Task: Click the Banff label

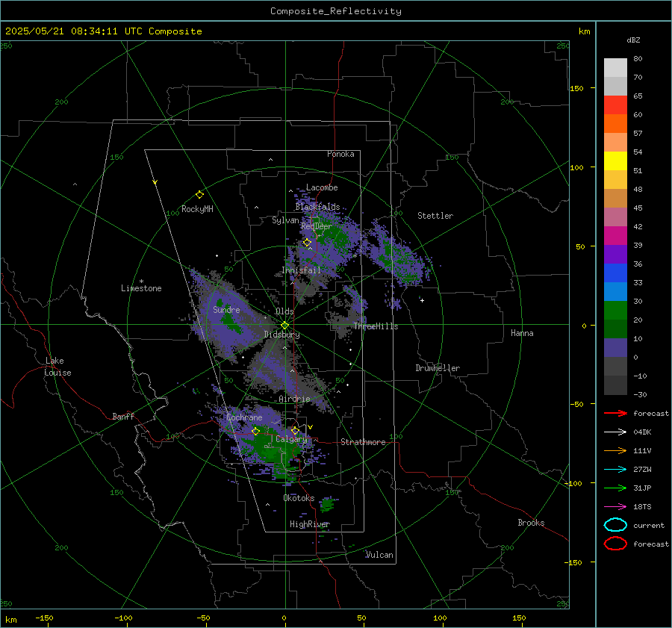Action: coord(123,417)
